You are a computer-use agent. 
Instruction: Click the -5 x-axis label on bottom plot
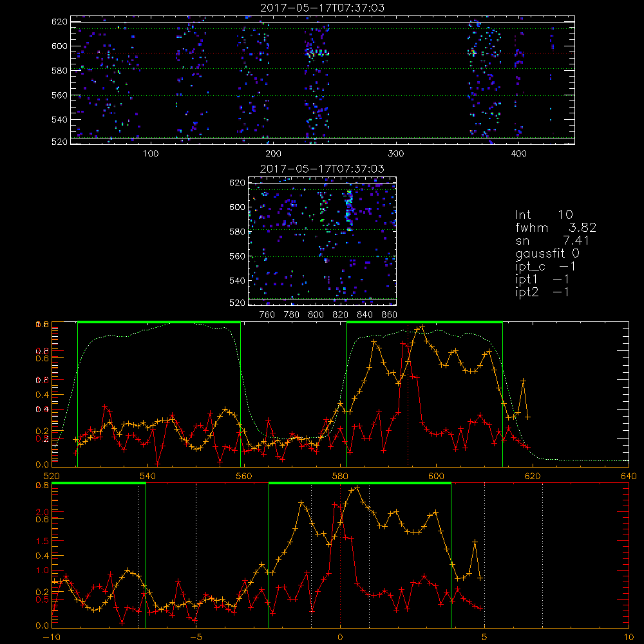pos(196,638)
